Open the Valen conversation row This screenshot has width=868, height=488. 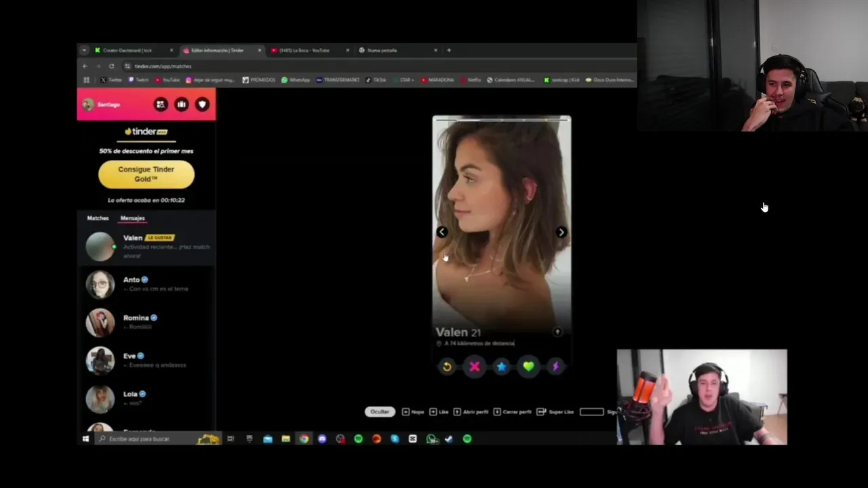click(x=146, y=247)
